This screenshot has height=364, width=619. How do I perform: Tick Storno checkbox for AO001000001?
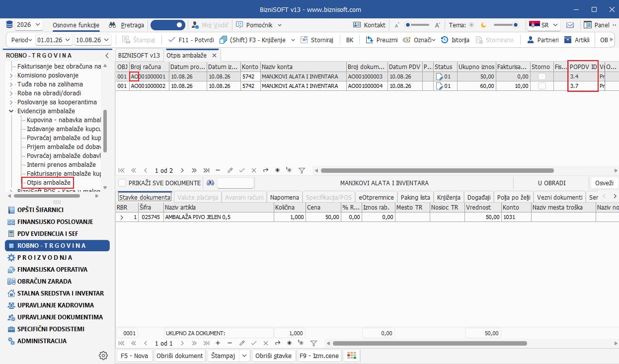542,76
